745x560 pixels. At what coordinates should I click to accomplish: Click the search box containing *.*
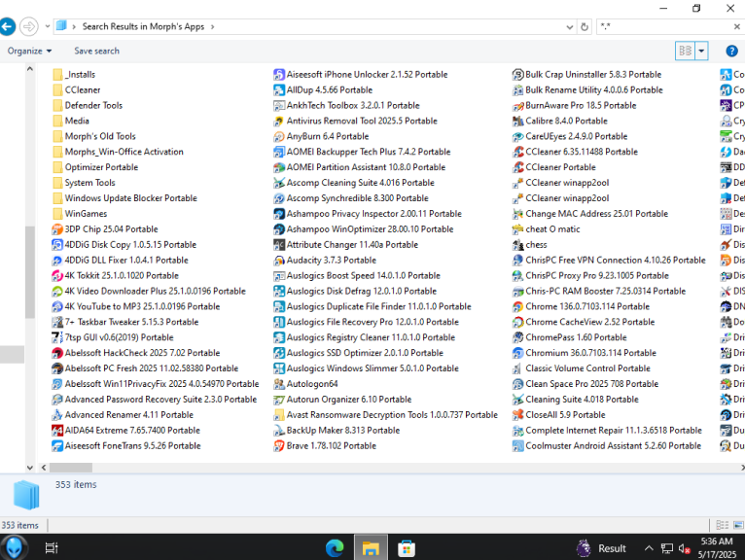click(665, 27)
